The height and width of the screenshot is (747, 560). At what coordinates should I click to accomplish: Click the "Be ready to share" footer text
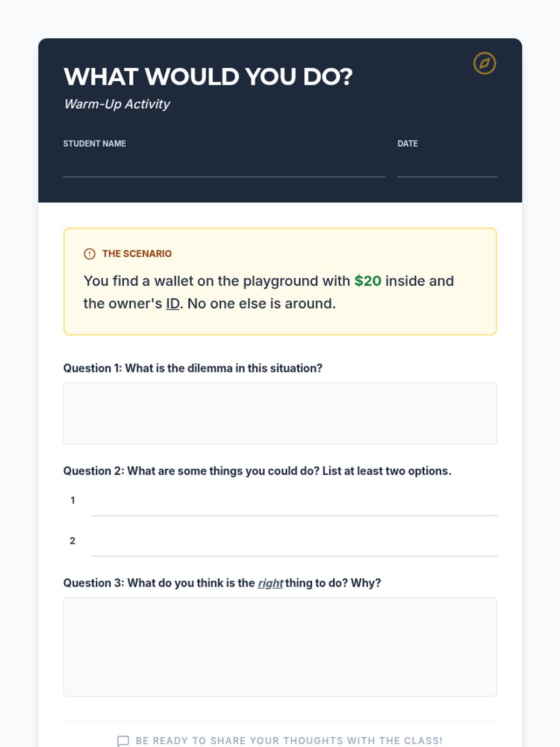(289, 741)
